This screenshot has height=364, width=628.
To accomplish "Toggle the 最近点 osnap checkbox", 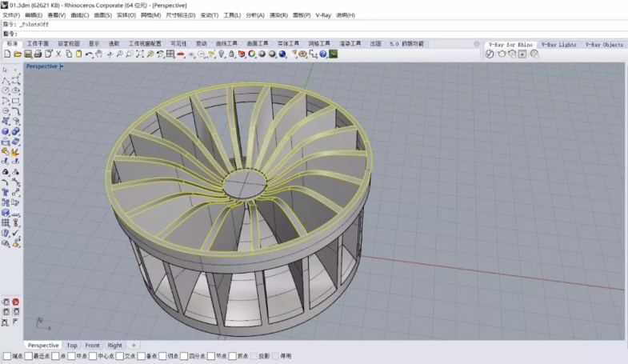I will point(28,356).
